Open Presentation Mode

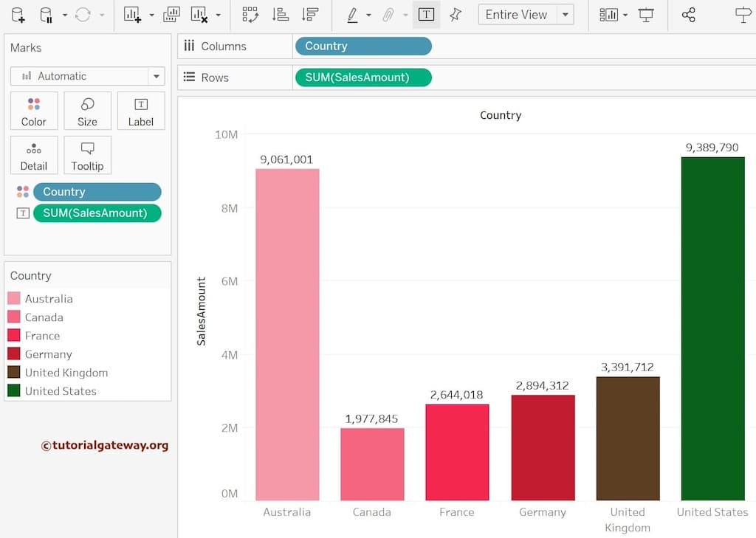(647, 14)
